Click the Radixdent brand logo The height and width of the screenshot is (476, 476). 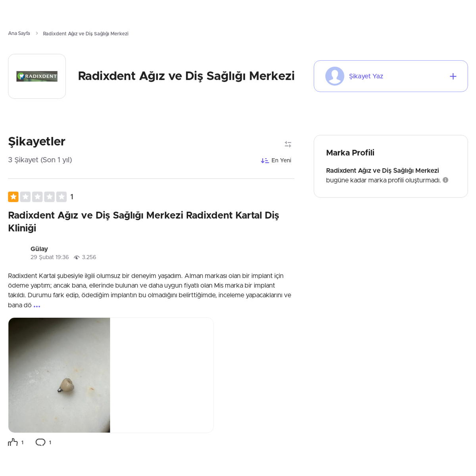point(37,76)
